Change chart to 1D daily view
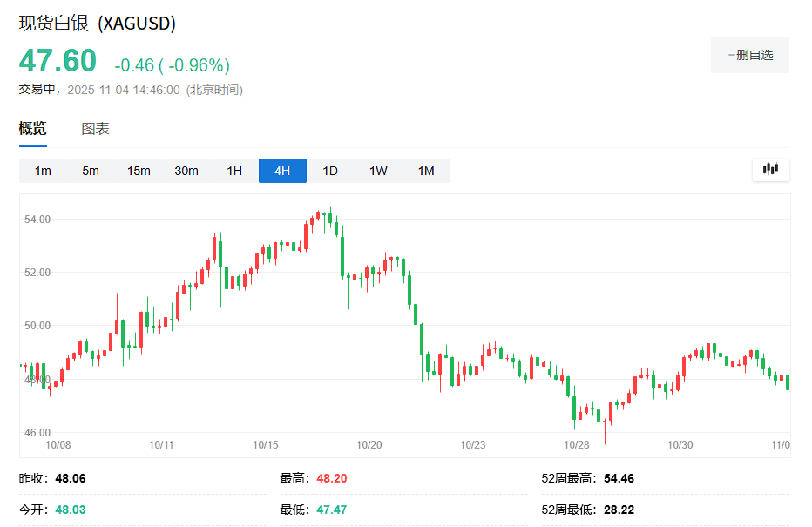812x527 pixels. pos(330,171)
